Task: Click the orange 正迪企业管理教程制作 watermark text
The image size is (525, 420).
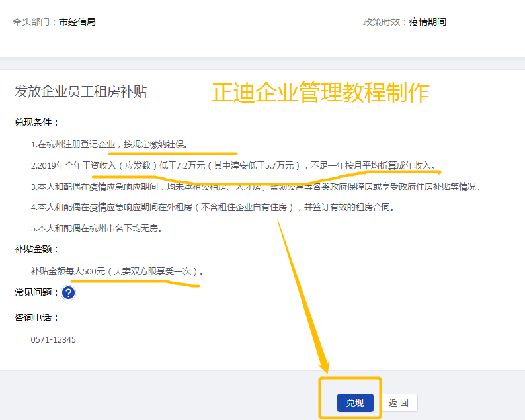Action: pyautogui.click(x=321, y=92)
